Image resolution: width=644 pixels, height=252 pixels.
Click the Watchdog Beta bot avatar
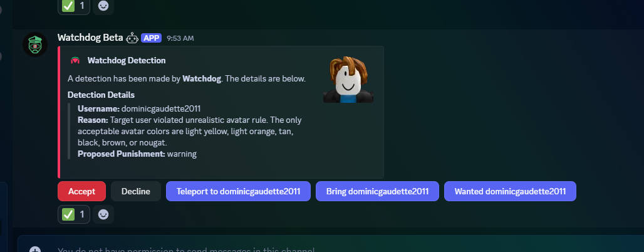tap(35, 45)
